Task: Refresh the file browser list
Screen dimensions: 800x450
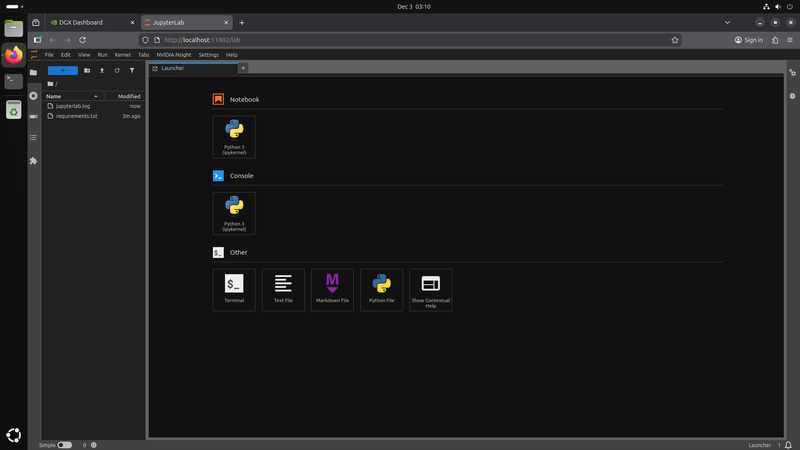Action: click(117, 70)
